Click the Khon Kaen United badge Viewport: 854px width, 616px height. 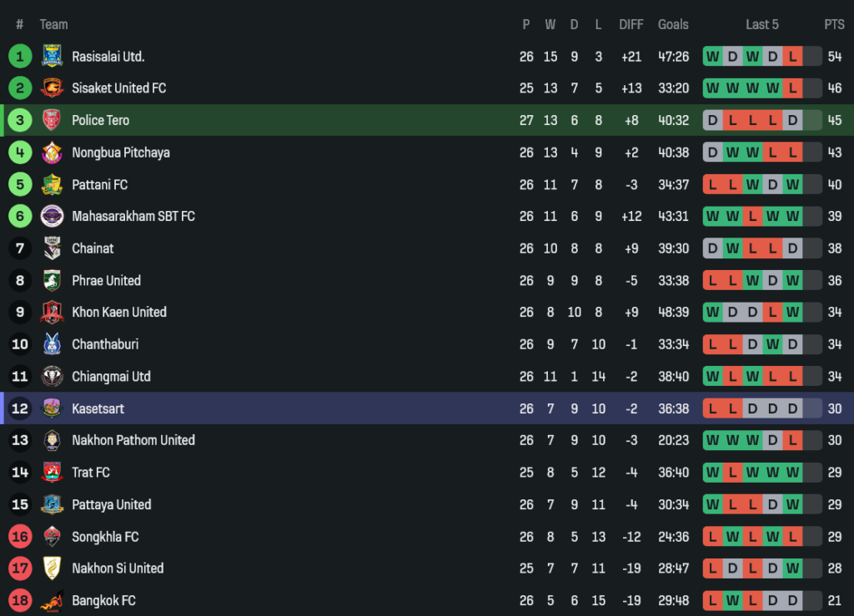point(52,313)
